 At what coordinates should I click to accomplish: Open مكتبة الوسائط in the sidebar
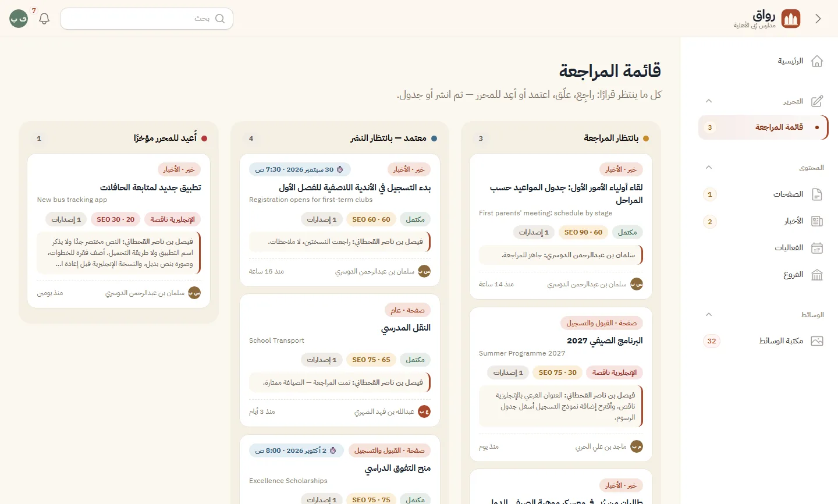click(762, 341)
